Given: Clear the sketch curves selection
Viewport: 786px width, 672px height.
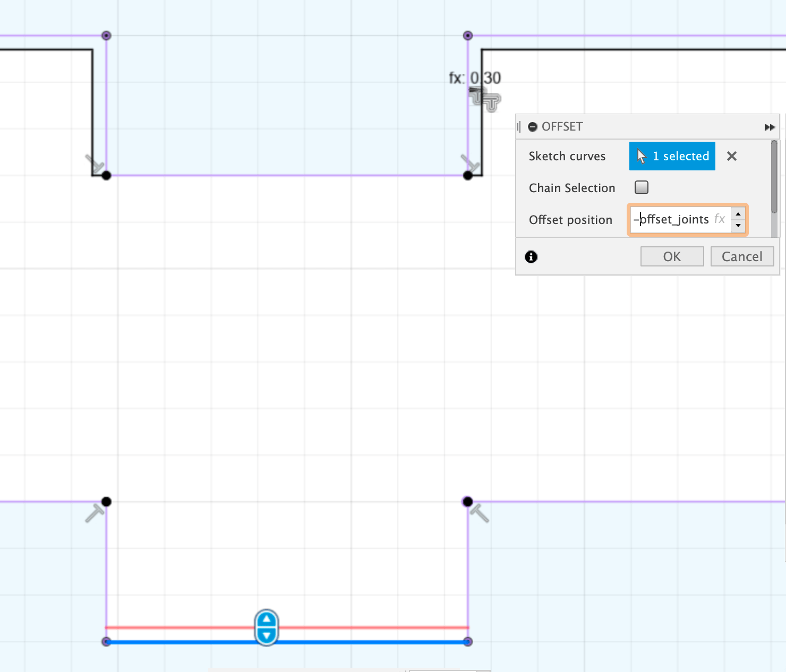Looking at the screenshot, I should (x=731, y=156).
